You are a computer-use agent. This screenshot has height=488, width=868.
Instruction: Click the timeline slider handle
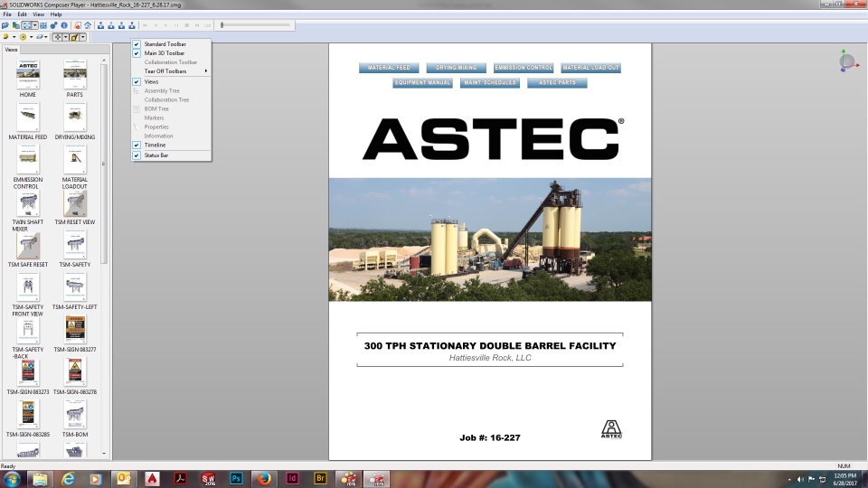[x=222, y=25]
